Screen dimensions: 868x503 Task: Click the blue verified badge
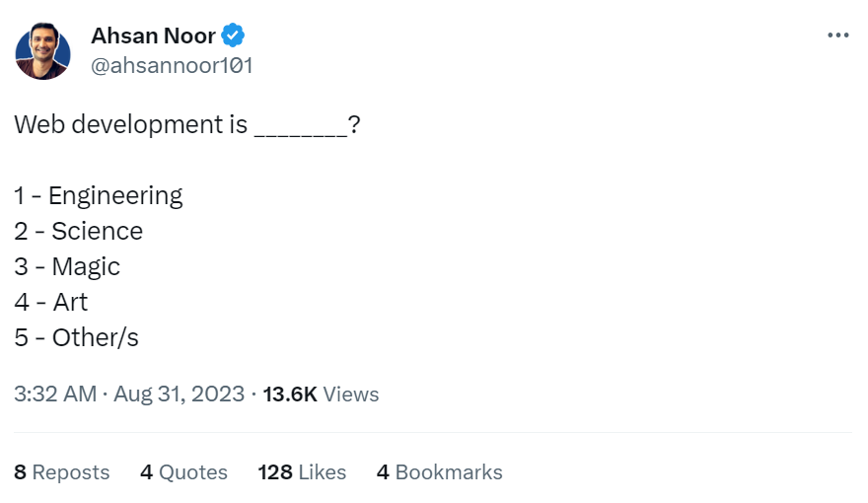(233, 36)
